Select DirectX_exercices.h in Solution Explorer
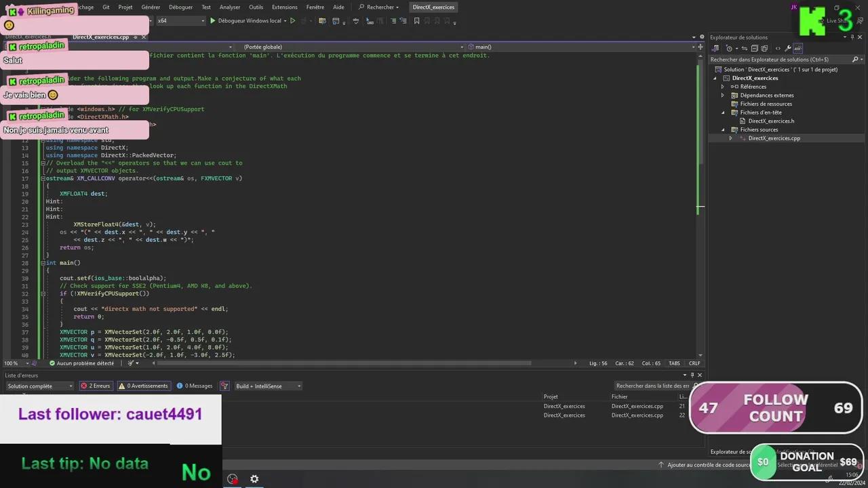The height and width of the screenshot is (488, 868). (771, 121)
